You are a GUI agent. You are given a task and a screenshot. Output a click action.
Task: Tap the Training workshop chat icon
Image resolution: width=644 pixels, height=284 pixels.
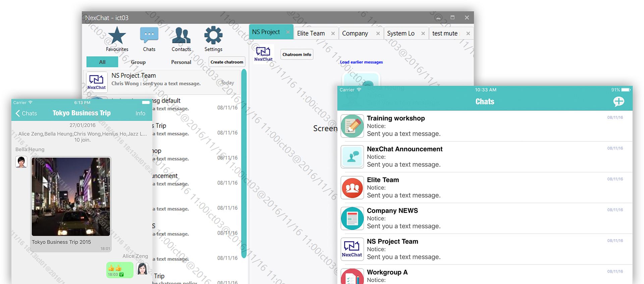coord(352,126)
